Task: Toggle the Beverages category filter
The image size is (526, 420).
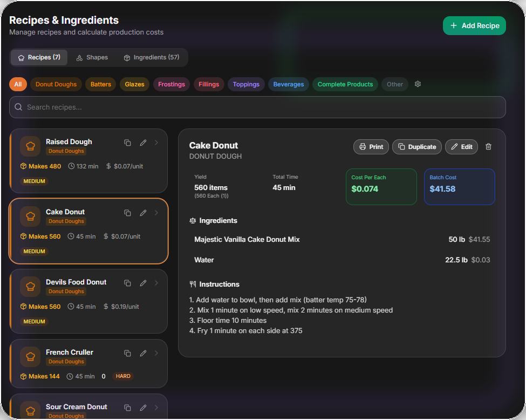Action: pyautogui.click(x=288, y=84)
